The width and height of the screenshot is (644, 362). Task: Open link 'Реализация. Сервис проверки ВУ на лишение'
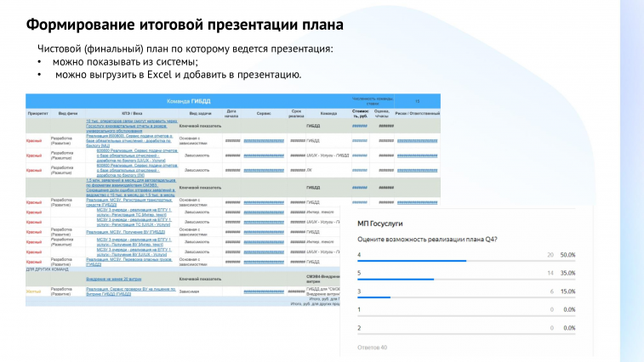[131, 291]
